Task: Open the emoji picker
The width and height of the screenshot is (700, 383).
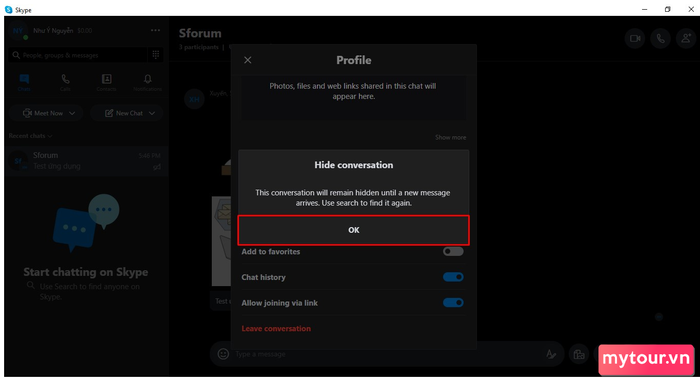Action: [223, 354]
